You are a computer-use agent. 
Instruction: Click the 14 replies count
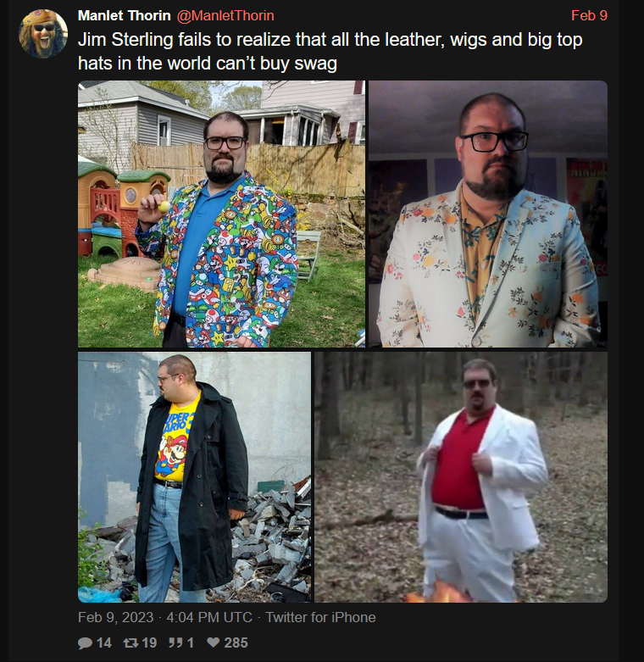(x=104, y=643)
